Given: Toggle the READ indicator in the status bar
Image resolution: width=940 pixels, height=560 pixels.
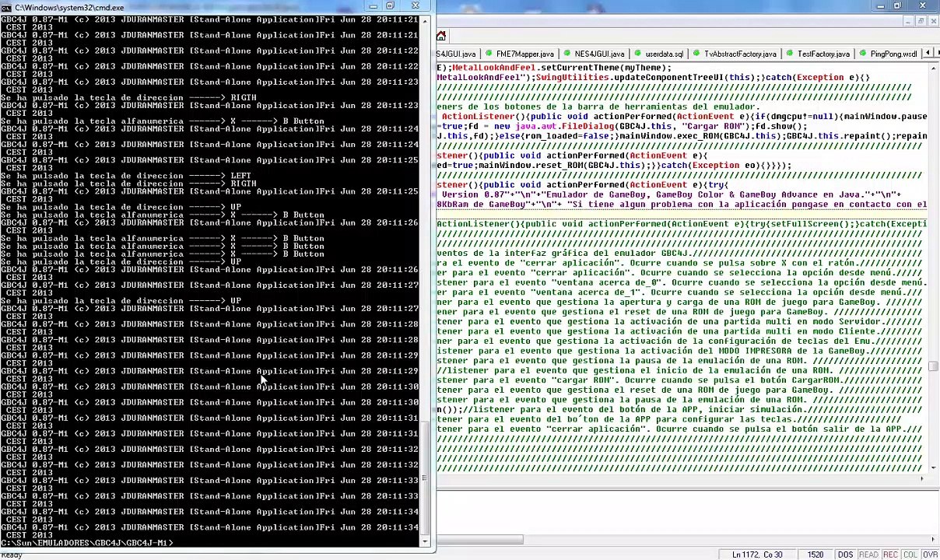Looking at the screenshot, I should click(x=868, y=555).
